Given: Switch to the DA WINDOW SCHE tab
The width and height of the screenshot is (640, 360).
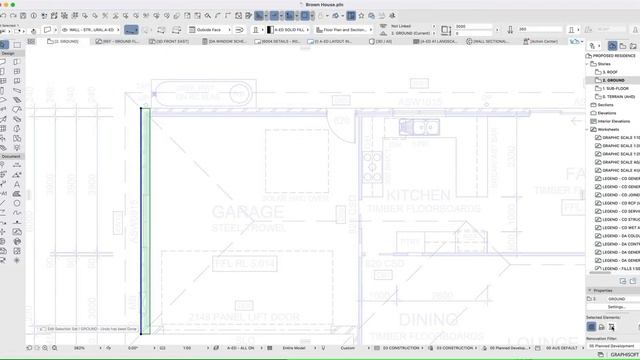Looking at the screenshot, I should pyautogui.click(x=224, y=41).
